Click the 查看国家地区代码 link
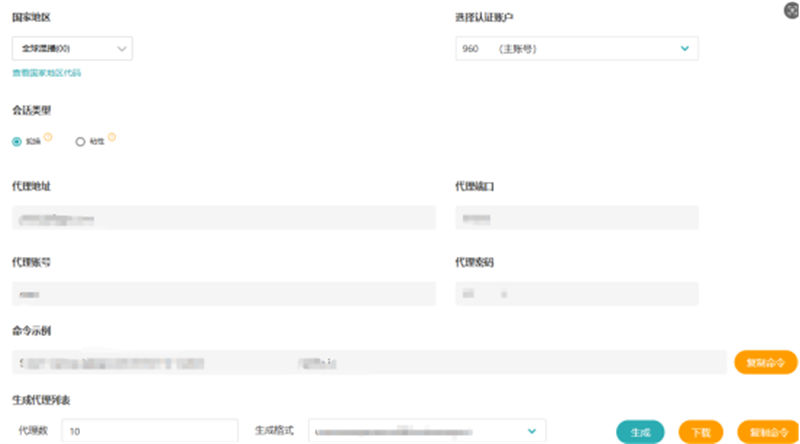The height and width of the screenshot is (444, 800). (46, 73)
